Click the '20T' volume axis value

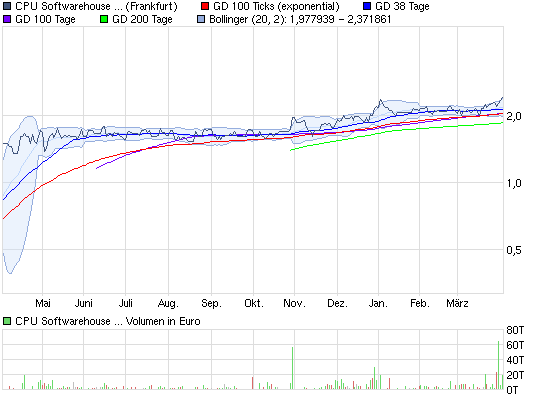(x=515, y=375)
